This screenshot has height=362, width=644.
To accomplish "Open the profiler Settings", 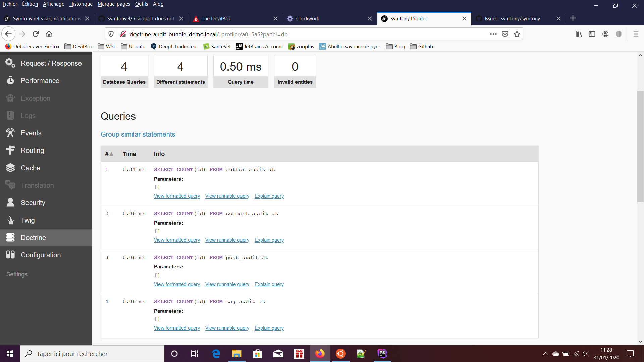I will pos(16,274).
